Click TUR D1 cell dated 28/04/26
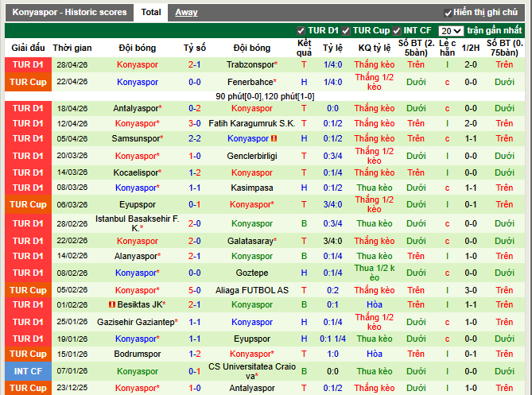This screenshot has height=395, width=532. pos(28,64)
